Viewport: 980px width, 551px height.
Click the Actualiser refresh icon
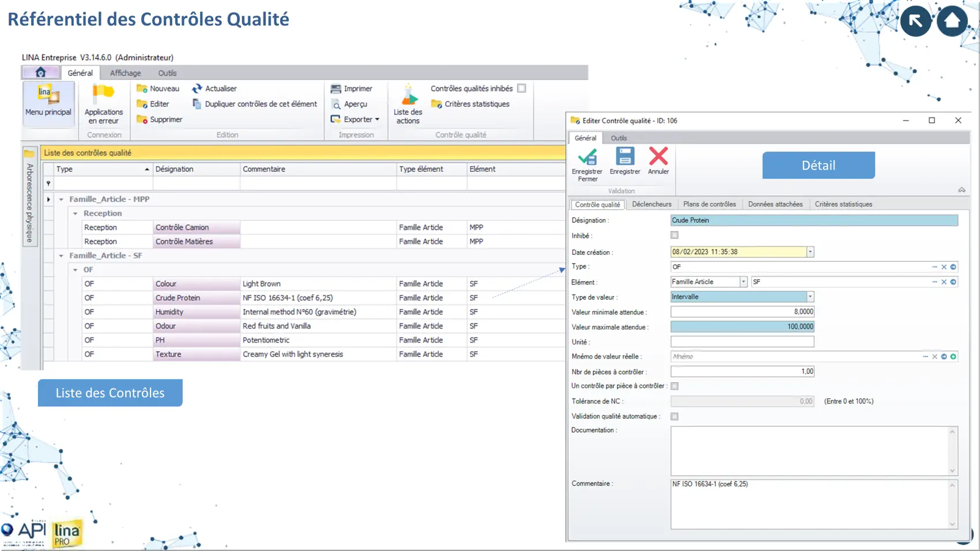(x=197, y=89)
